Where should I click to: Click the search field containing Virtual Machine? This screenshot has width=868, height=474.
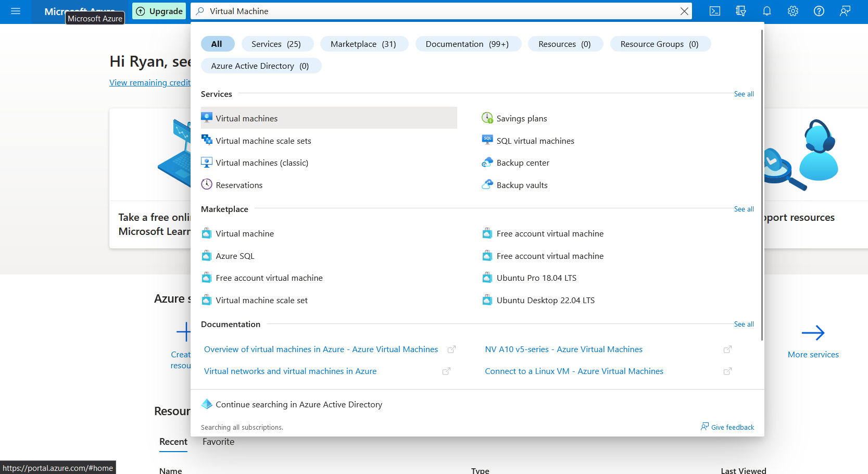(442, 11)
